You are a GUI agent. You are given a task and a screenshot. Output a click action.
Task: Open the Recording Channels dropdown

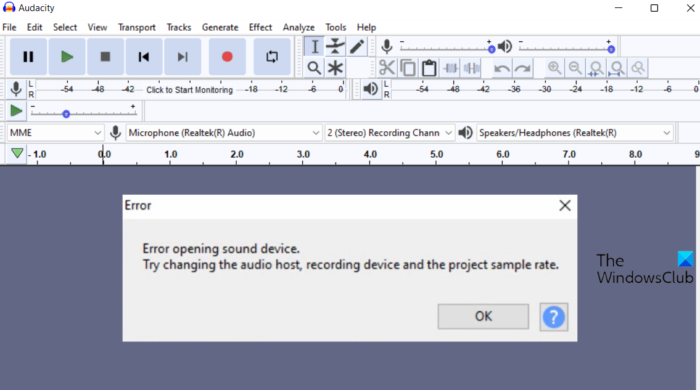pyautogui.click(x=390, y=133)
